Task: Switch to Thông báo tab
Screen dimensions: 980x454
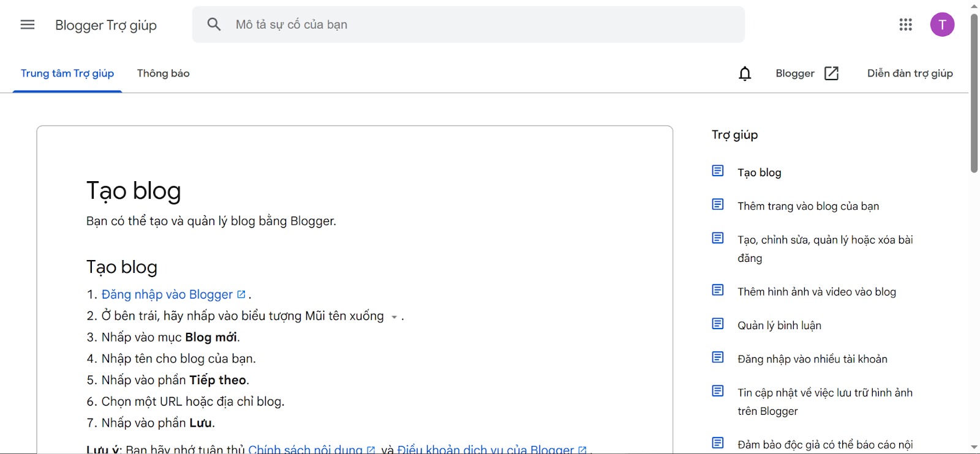Action: [x=164, y=73]
